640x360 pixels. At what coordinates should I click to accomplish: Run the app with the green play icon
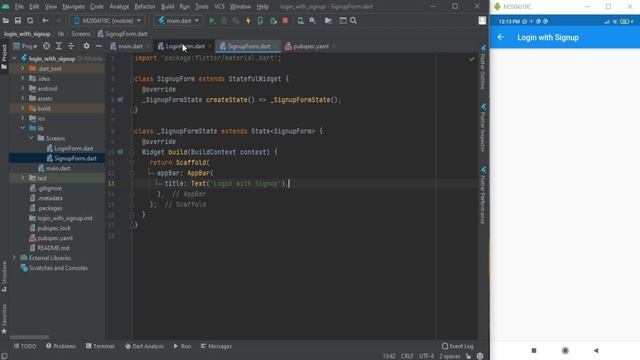pyautogui.click(x=212, y=20)
